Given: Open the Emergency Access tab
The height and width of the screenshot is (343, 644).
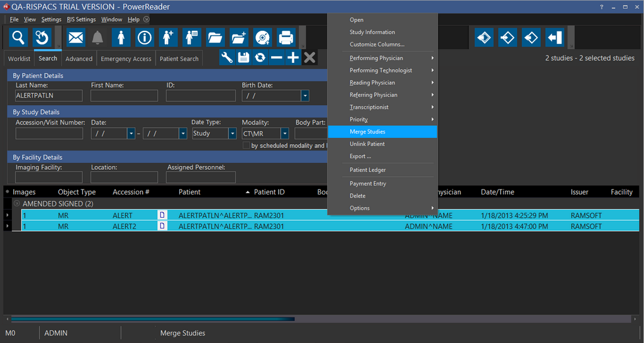Looking at the screenshot, I should 126,59.
